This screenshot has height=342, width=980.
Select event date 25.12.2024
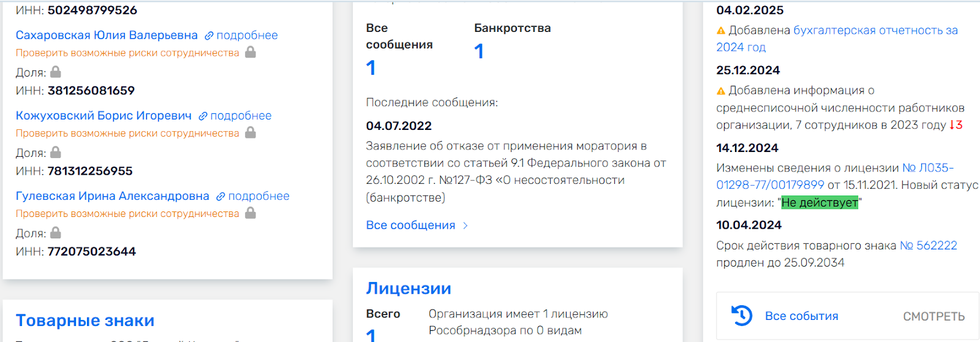pos(748,70)
